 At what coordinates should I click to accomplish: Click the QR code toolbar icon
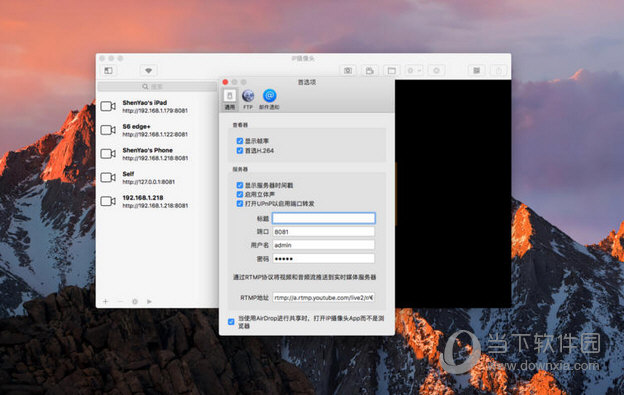point(476,70)
